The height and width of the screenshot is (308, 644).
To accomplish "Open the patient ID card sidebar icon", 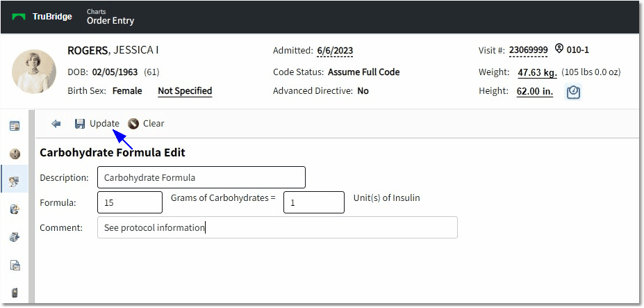I will click(x=15, y=126).
